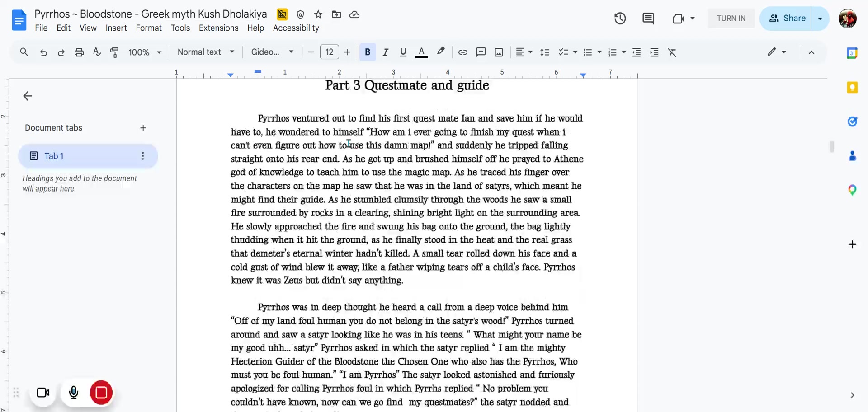Open the Extensions menu

[218, 28]
